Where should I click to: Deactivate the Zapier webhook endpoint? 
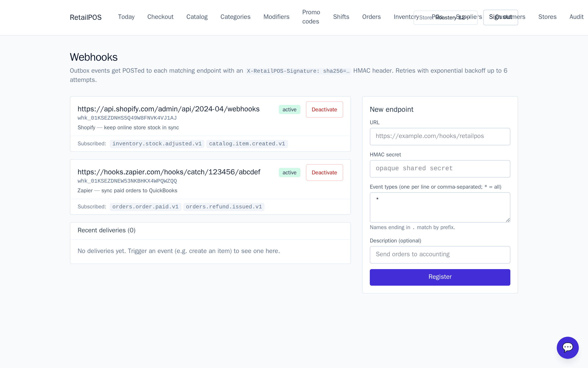coord(324,172)
